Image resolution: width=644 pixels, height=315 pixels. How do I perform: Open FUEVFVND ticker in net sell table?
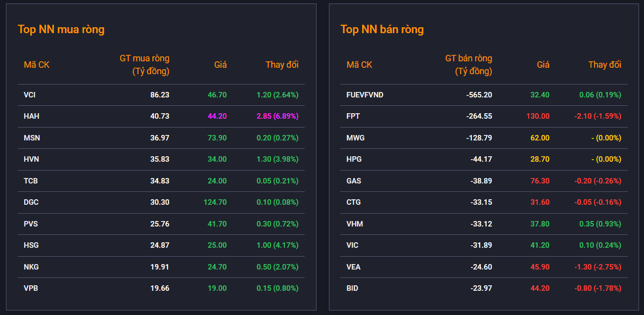(365, 95)
